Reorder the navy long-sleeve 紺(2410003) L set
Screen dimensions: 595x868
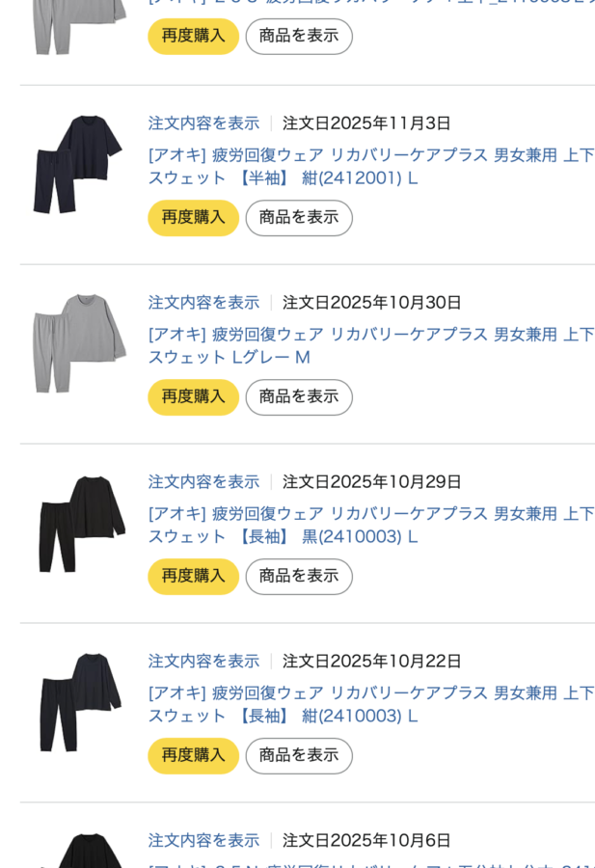click(x=193, y=756)
